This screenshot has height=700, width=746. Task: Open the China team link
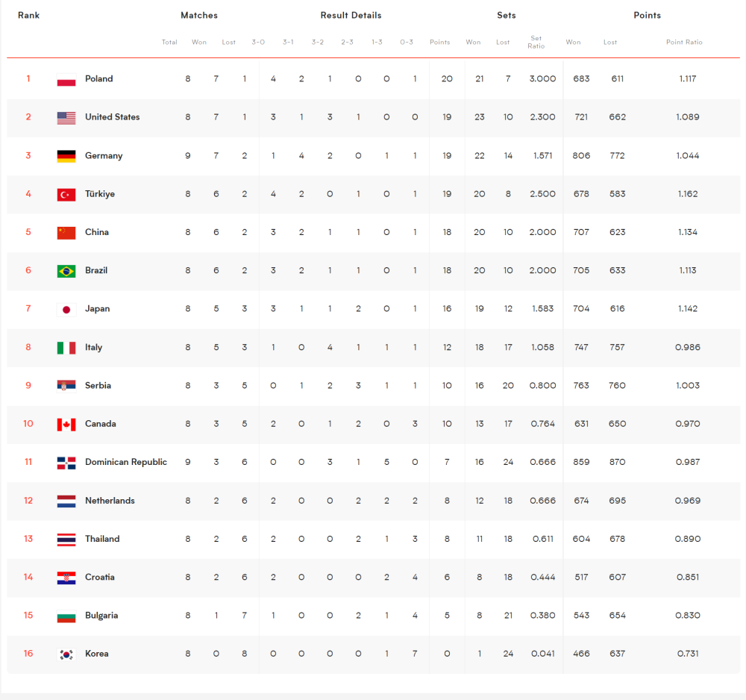click(96, 232)
